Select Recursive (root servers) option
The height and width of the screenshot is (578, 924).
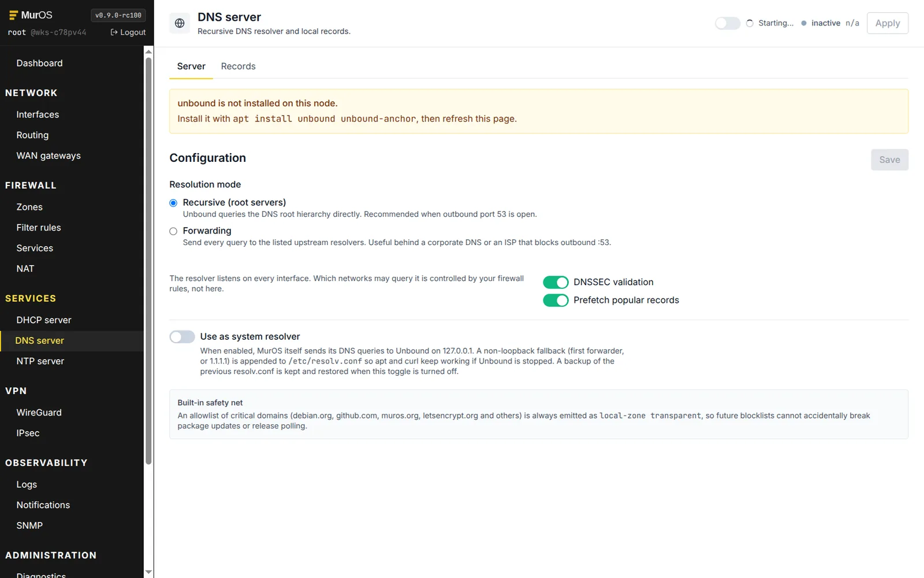173,203
